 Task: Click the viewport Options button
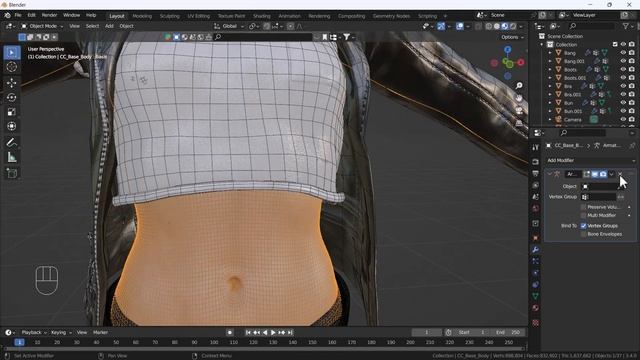pyautogui.click(x=512, y=37)
